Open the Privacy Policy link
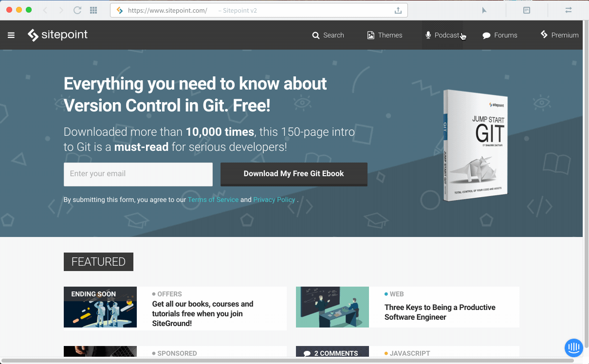589x364 pixels. click(274, 200)
